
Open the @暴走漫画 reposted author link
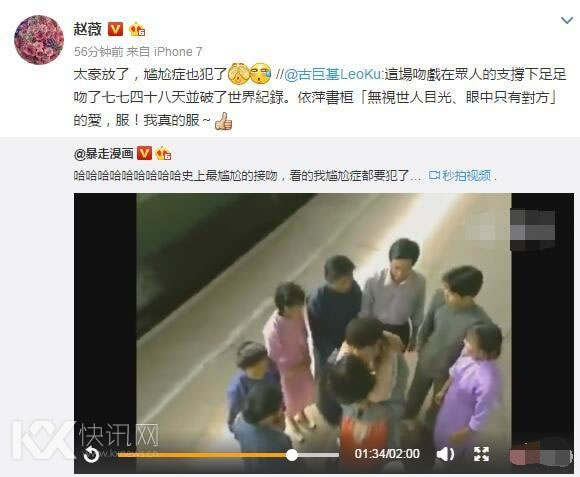click(x=103, y=153)
